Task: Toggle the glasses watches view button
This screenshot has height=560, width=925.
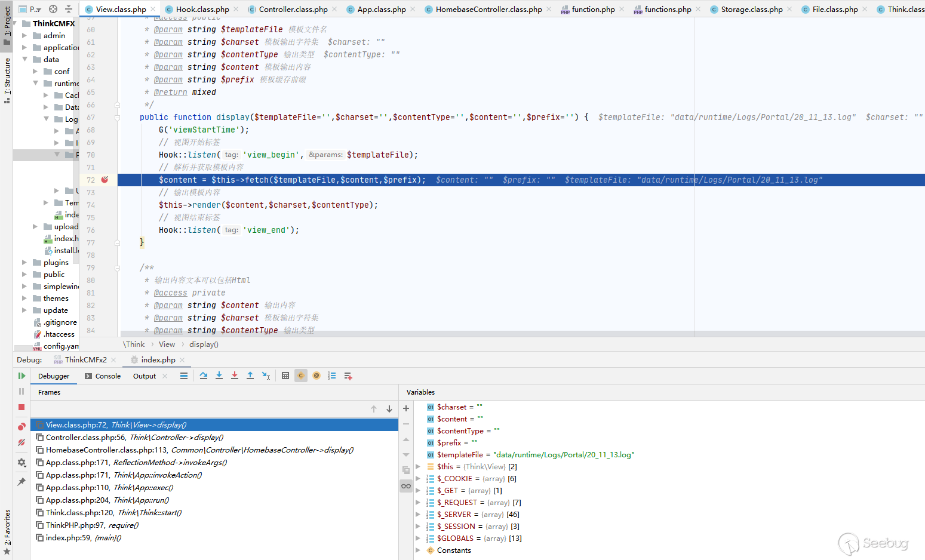Action: click(x=406, y=486)
